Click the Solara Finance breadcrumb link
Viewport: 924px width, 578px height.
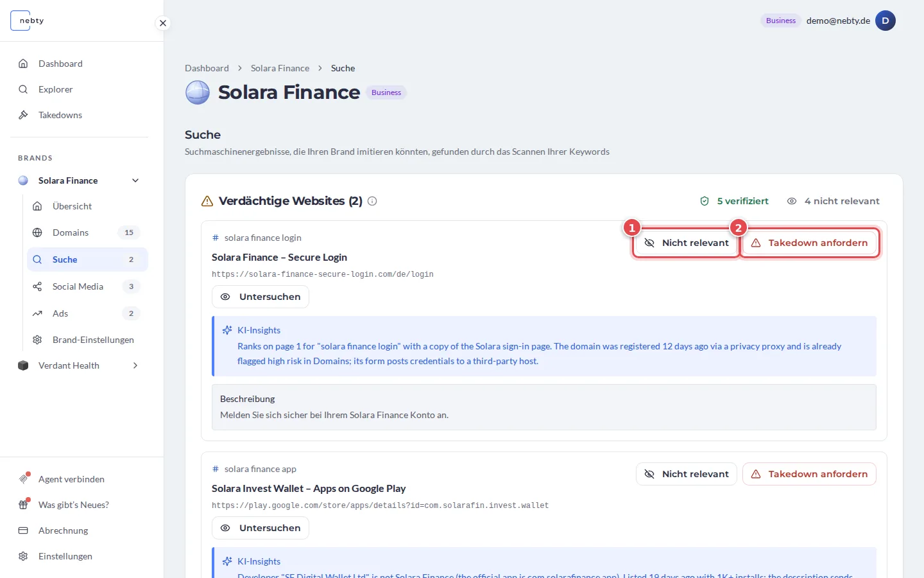(280, 68)
